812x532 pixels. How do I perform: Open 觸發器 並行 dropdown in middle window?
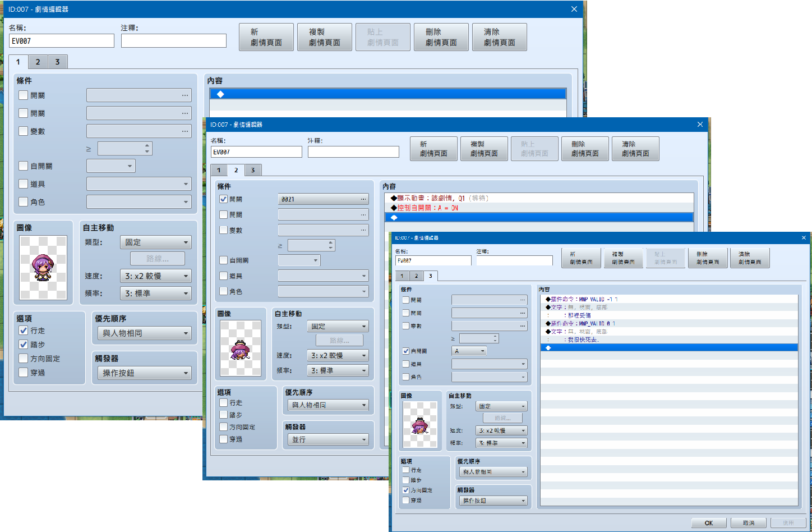(x=328, y=439)
